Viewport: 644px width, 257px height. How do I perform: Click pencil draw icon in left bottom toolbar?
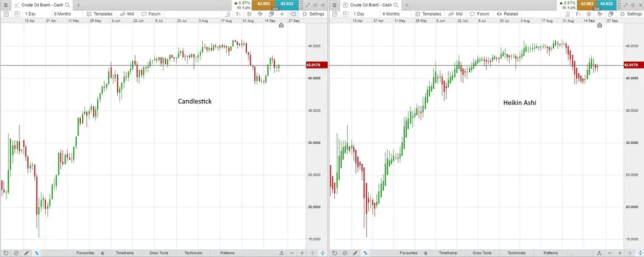click(x=26, y=253)
